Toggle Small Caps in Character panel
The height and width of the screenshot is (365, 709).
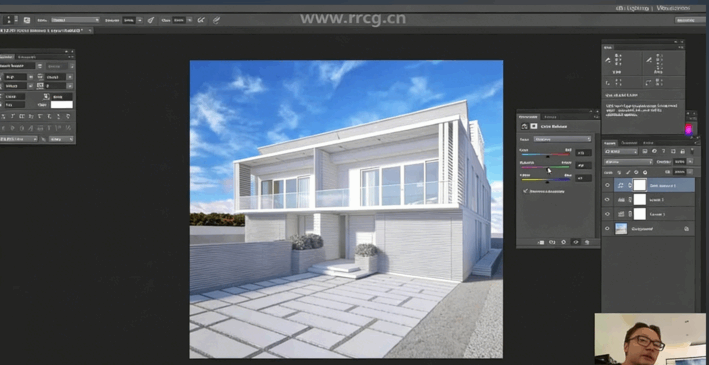click(31, 116)
